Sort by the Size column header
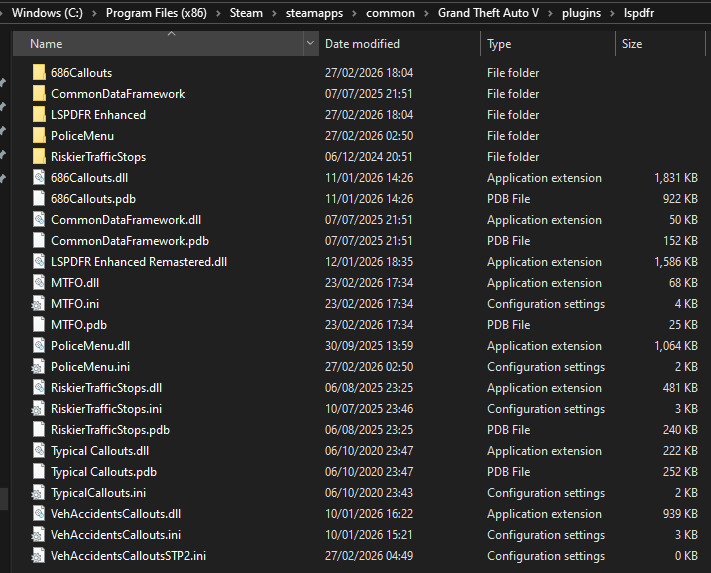The image size is (711, 573). coord(660,44)
